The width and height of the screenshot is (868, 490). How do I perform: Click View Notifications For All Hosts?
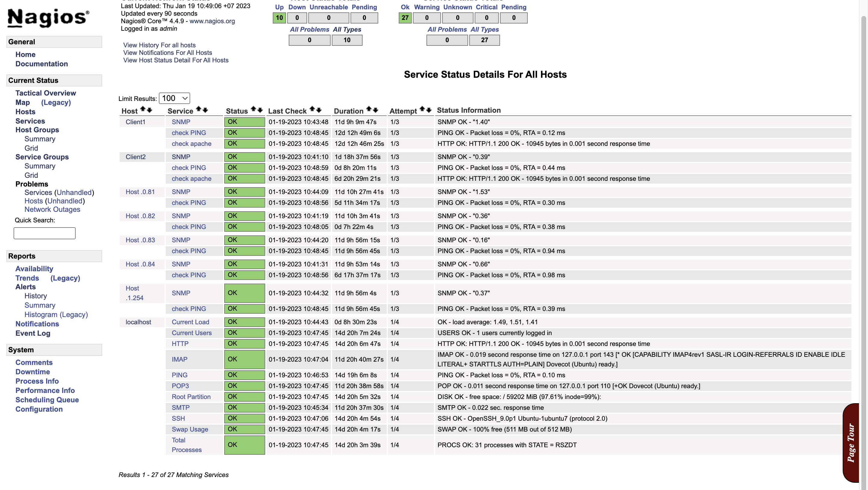[x=168, y=52]
